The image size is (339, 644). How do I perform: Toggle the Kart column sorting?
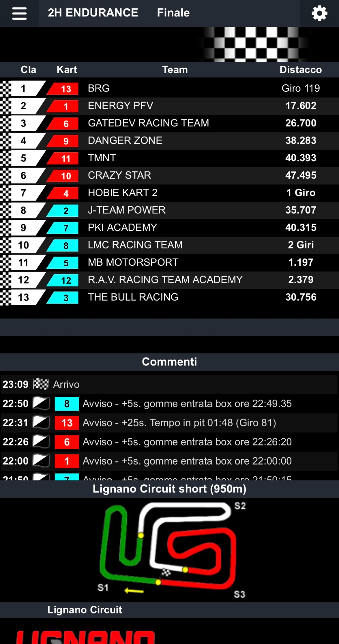click(67, 69)
